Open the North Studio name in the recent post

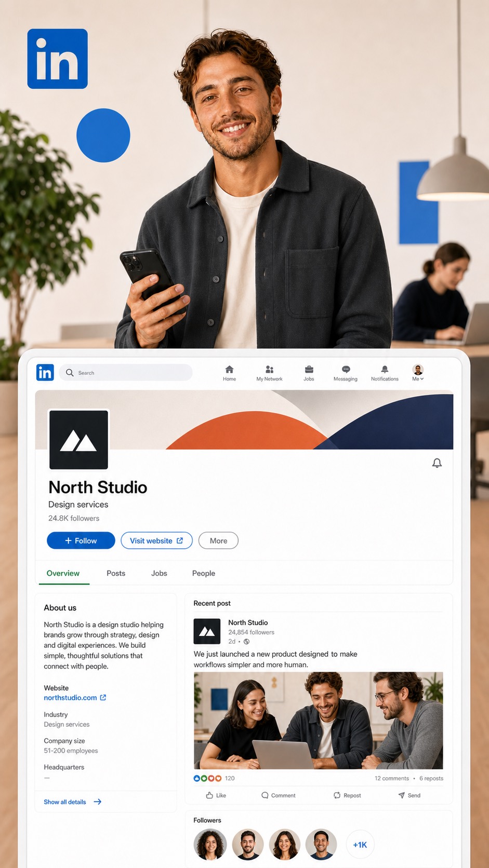(x=248, y=622)
